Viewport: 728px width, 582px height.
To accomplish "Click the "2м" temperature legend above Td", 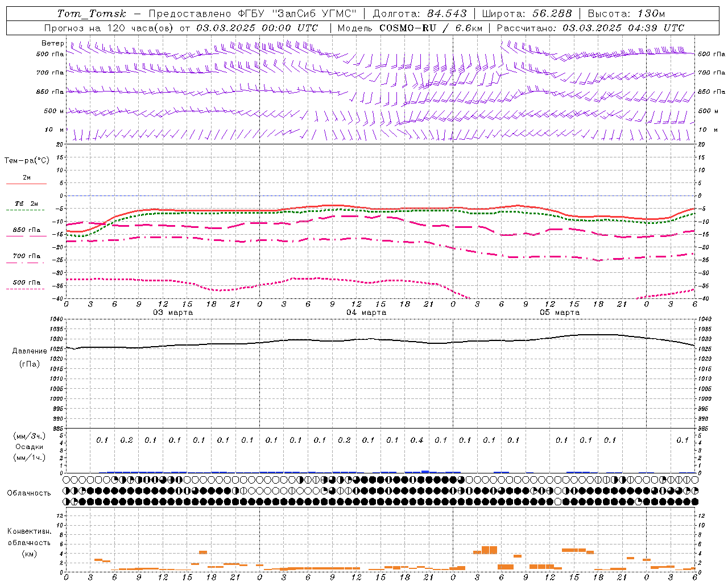I will [x=27, y=177].
